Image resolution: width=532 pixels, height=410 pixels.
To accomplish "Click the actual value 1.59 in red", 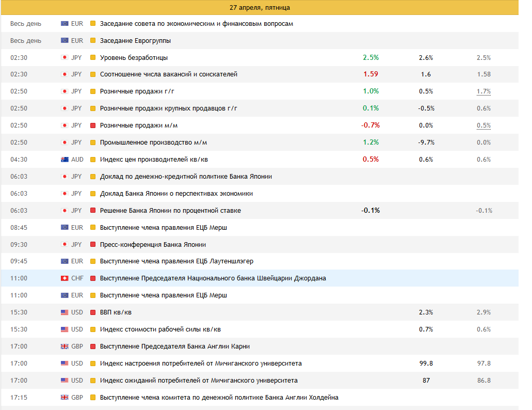I will [x=371, y=74].
